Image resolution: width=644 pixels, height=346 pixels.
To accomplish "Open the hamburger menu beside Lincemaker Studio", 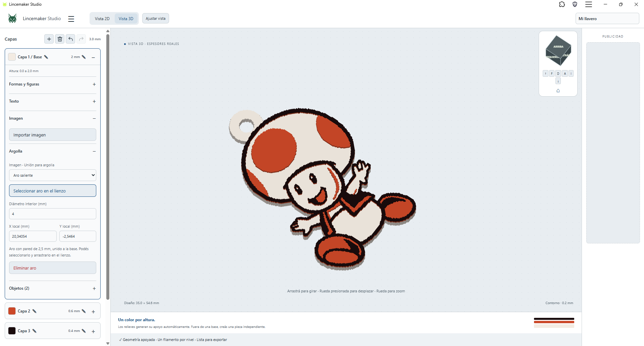I will tap(71, 19).
